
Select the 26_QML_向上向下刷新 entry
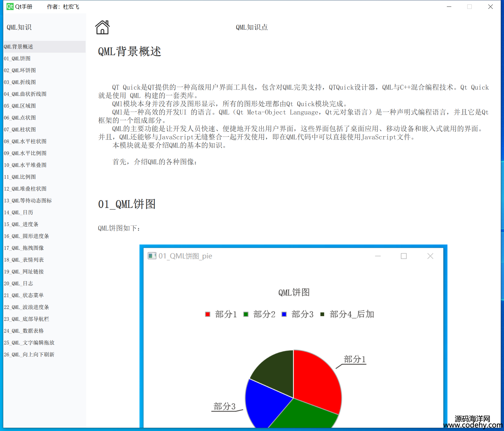44,355
